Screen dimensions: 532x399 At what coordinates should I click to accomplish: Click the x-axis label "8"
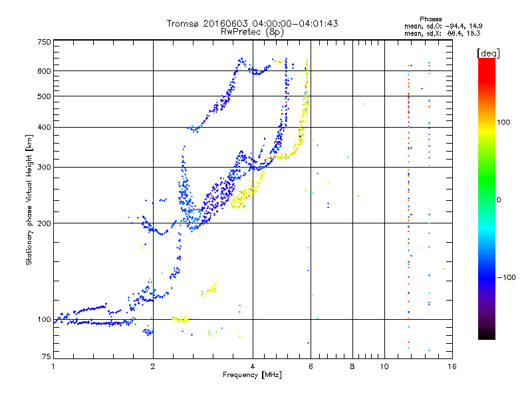pos(352,366)
